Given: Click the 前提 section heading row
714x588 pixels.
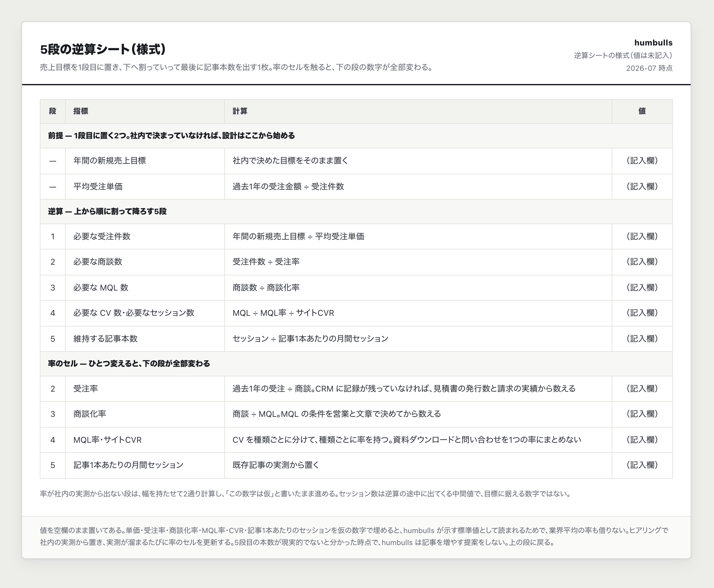Looking at the screenshot, I should pos(356,135).
